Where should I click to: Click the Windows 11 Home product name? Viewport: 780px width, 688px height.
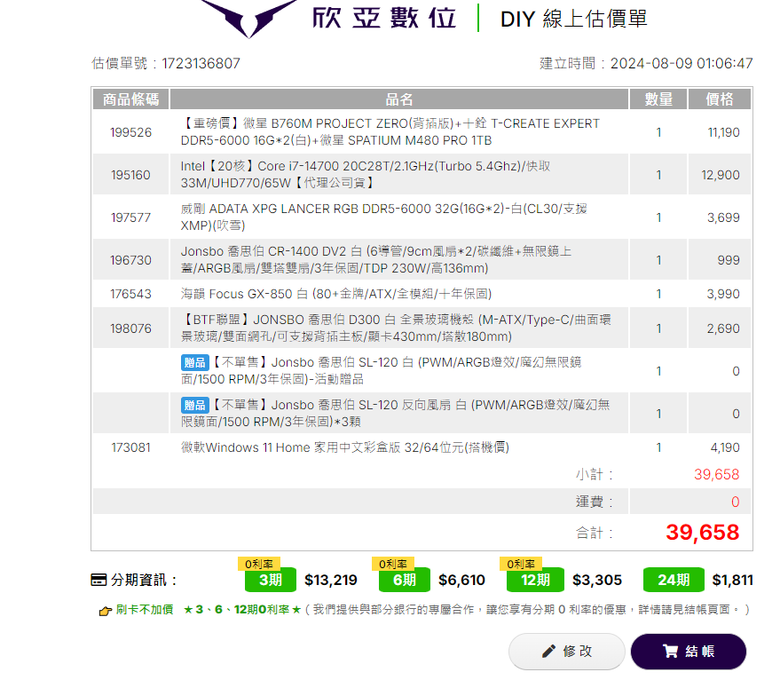pyautogui.click(x=345, y=448)
